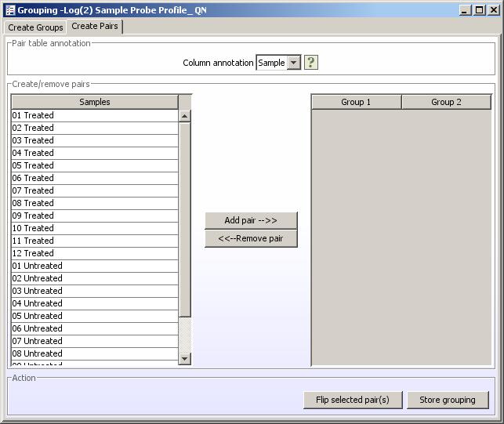Image resolution: width=504 pixels, height=424 pixels.
Task: Select the Create Pairs tab
Action: [x=95, y=26]
